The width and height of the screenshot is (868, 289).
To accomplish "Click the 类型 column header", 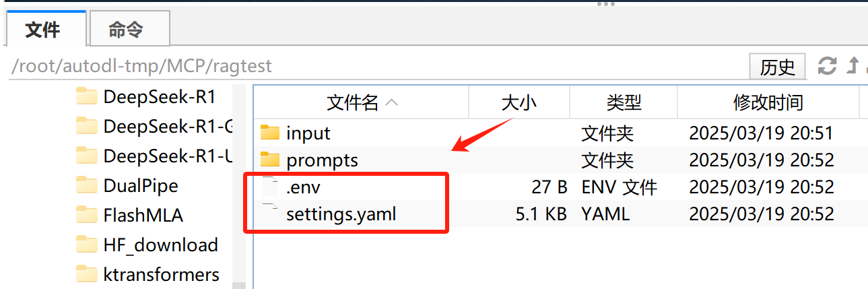I will (624, 102).
